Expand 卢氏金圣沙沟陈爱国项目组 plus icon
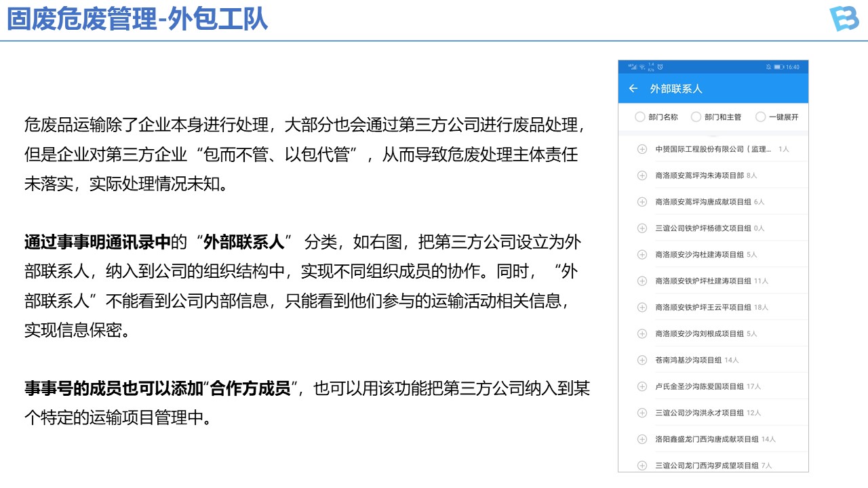Image resolution: width=868 pixels, height=488 pixels. click(x=642, y=386)
